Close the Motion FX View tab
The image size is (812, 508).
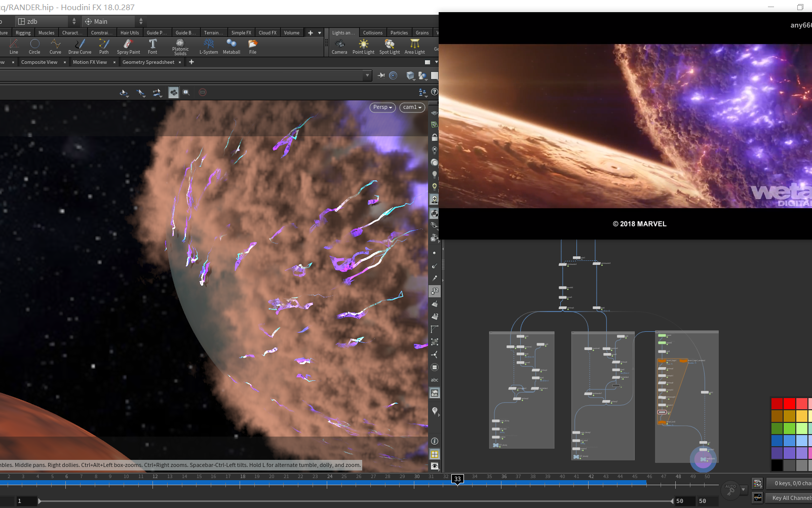(x=114, y=62)
